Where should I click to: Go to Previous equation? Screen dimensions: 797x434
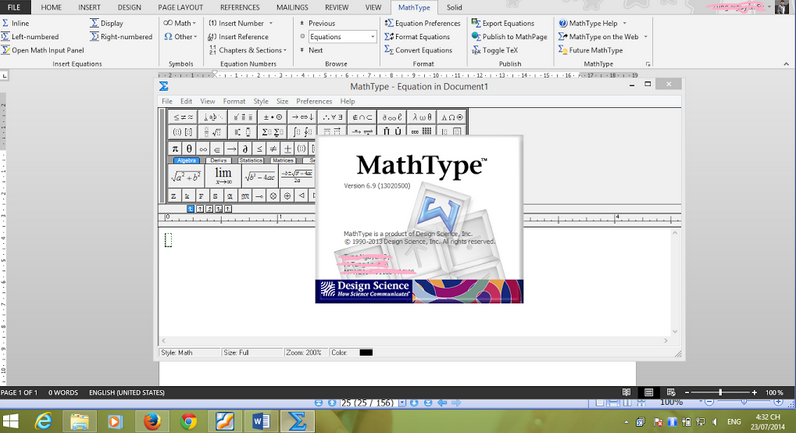click(317, 23)
